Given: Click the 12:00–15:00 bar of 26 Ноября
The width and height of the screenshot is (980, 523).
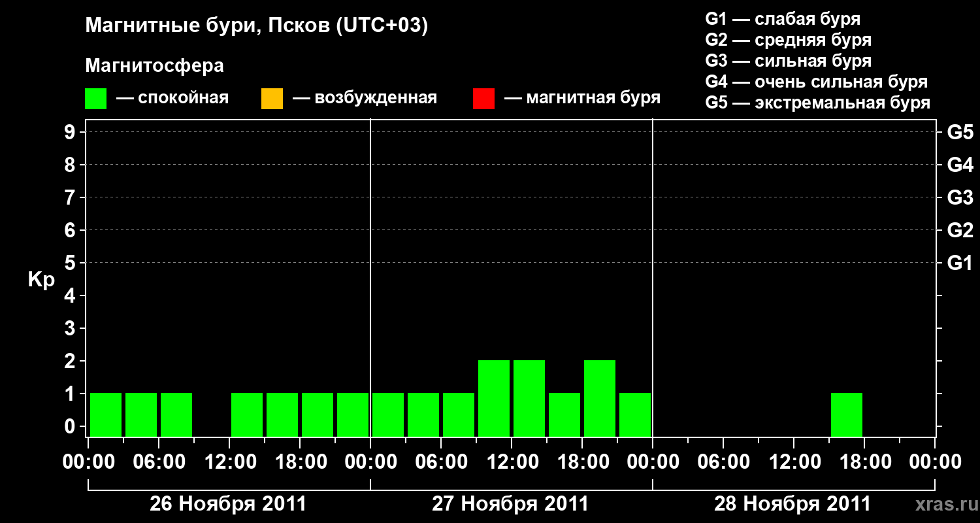Looking at the screenshot, I should tap(247, 414).
